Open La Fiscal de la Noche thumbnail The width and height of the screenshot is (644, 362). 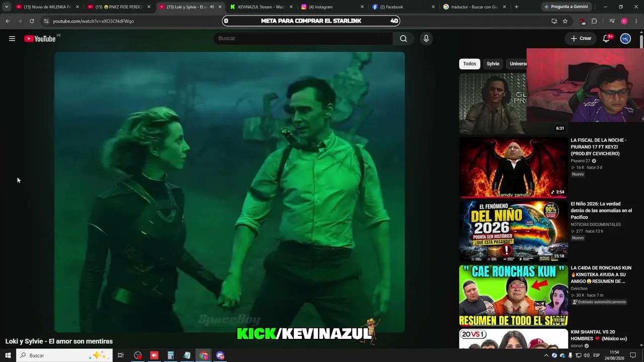click(x=513, y=167)
